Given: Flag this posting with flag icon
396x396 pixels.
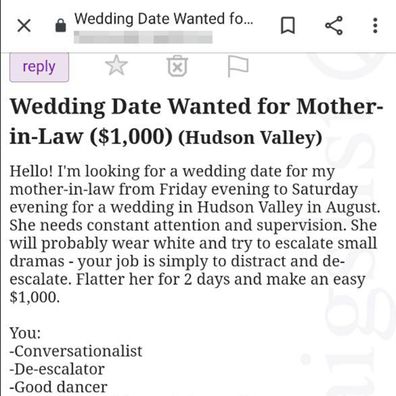Looking at the screenshot, I should click(x=238, y=66).
